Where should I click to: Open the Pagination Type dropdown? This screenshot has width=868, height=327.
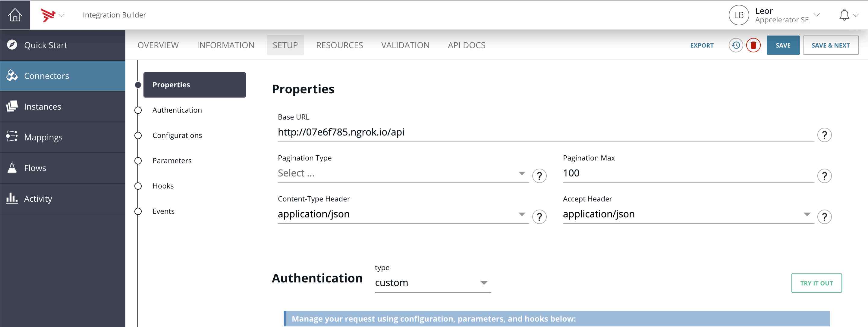pos(403,173)
